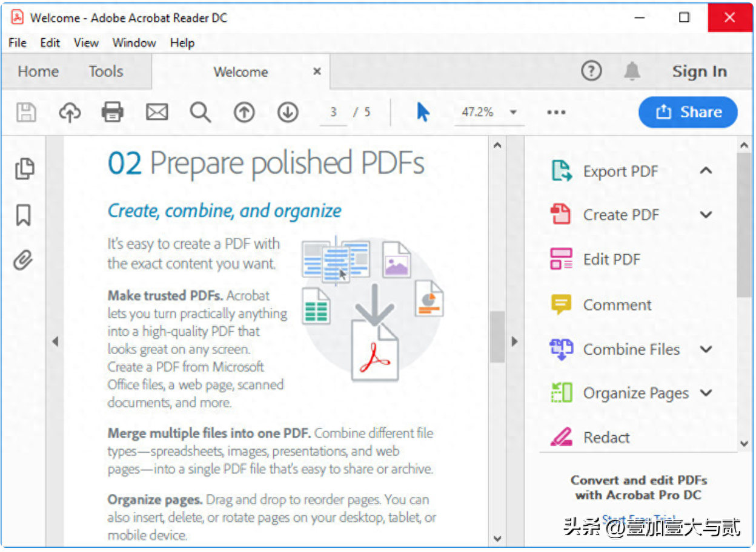Switch to the Tools tab
Viewport: 756px width, 552px height.
106,71
